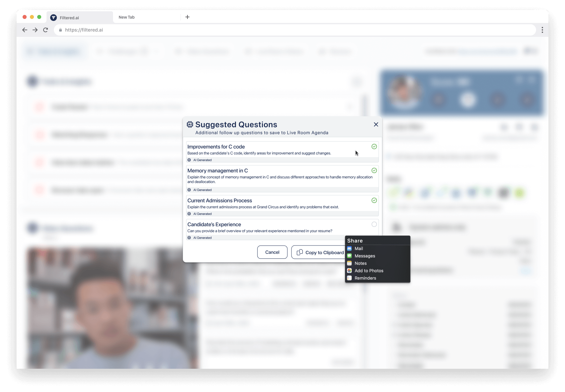Uncheck the Improvements for C code question
Image resolution: width=565 pixels, height=392 pixels.
tap(374, 147)
